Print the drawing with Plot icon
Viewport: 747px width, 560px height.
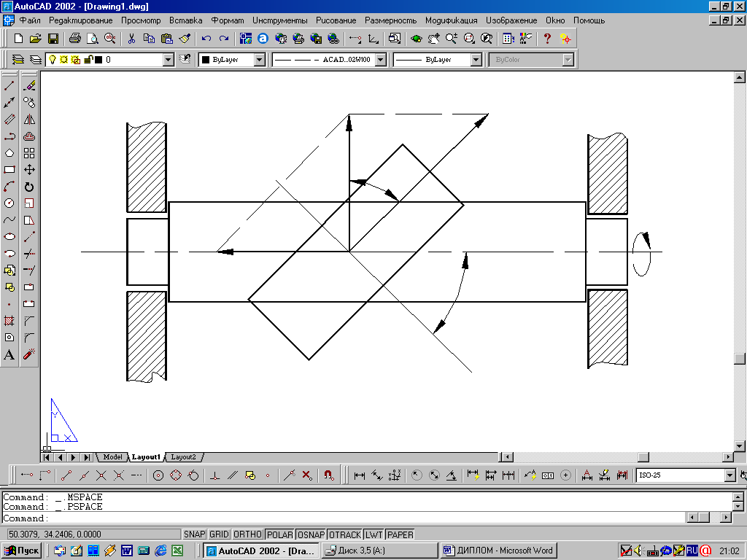click(75, 39)
